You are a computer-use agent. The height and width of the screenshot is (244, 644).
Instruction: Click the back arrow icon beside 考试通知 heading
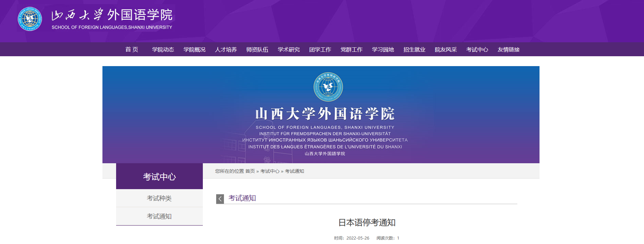[x=220, y=199]
